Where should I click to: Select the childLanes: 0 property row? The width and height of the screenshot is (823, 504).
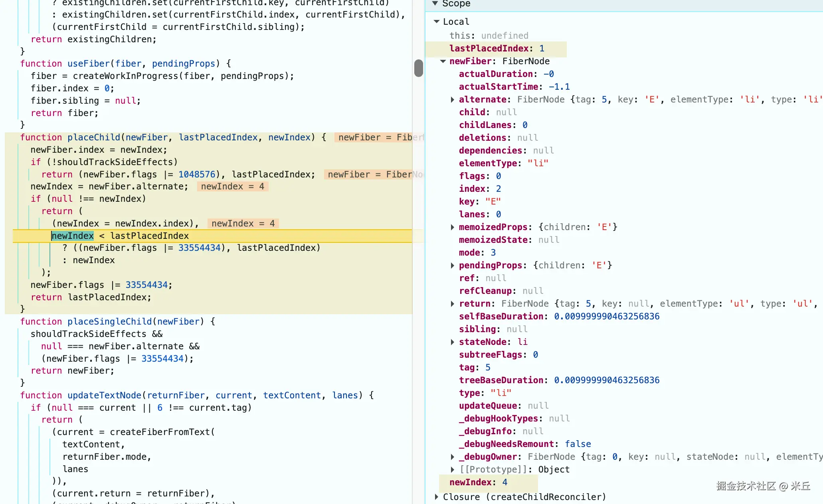(493, 125)
